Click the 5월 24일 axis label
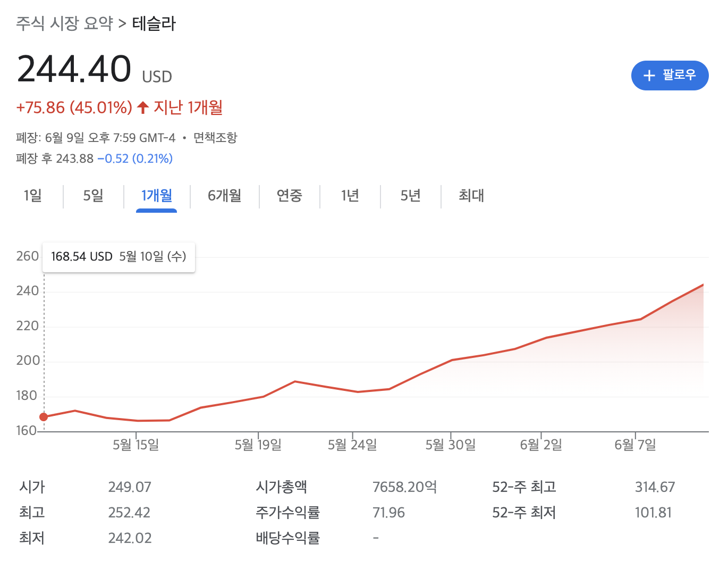The height and width of the screenshot is (568, 728). pyautogui.click(x=352, y=445)
